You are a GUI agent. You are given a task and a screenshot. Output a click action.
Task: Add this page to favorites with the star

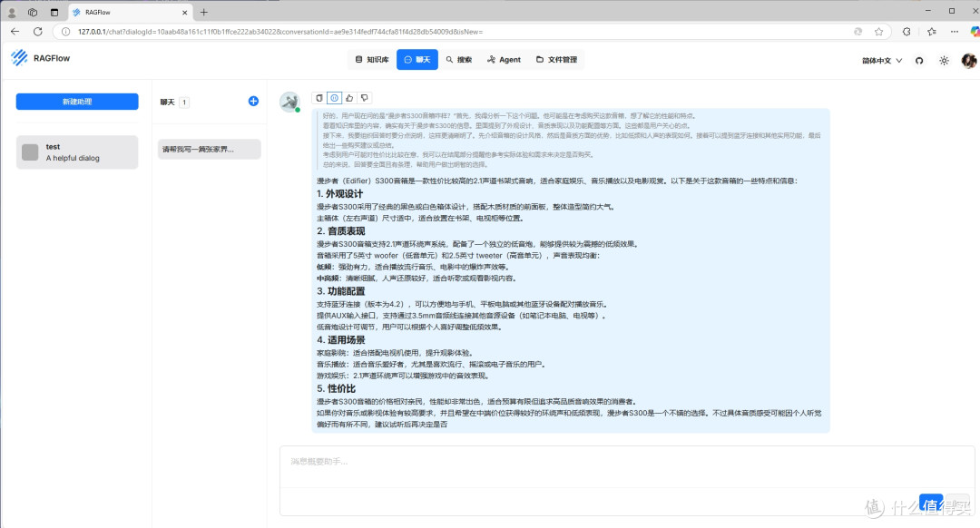tap(878, 31)
